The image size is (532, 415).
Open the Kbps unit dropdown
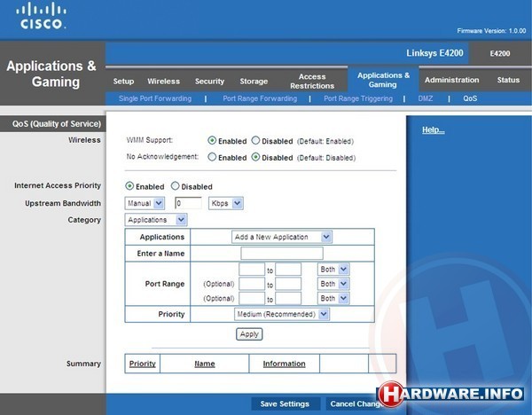coord(225,203)
